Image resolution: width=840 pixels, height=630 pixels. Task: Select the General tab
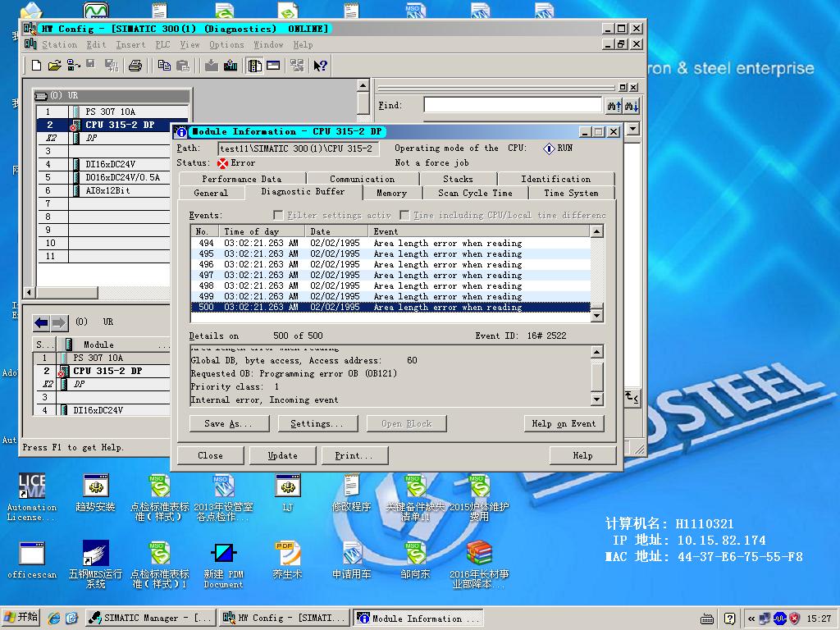(x=211, y=193)
